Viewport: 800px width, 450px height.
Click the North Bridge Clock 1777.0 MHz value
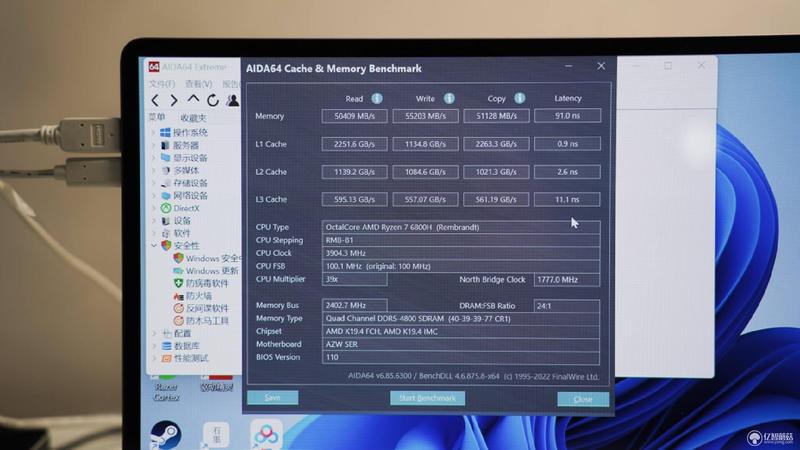pos(567,280)
